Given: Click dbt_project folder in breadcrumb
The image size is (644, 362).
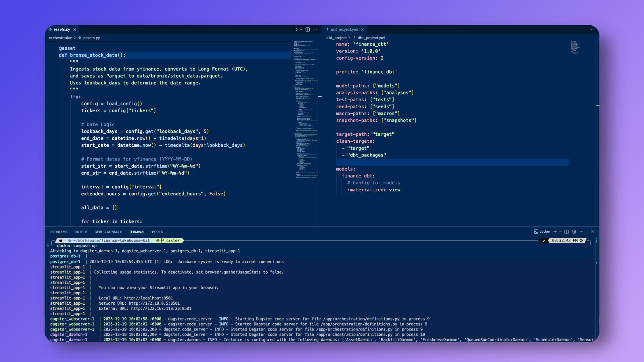Looking at the screenshot, I should coord(336,38).
